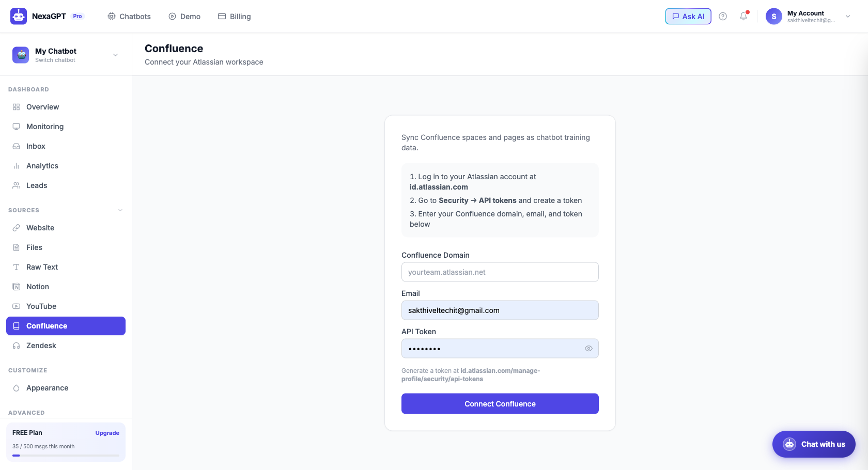This screenshot has width=868, height=470.
Task: Go to Billing in the top navigation
Action: (x=235, y=17)
